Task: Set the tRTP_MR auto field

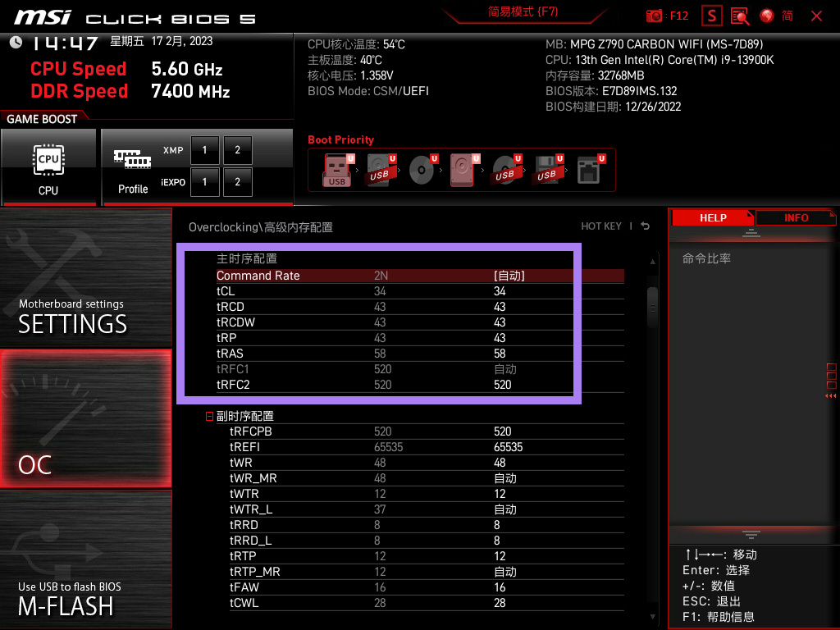Action: (504, 572)
